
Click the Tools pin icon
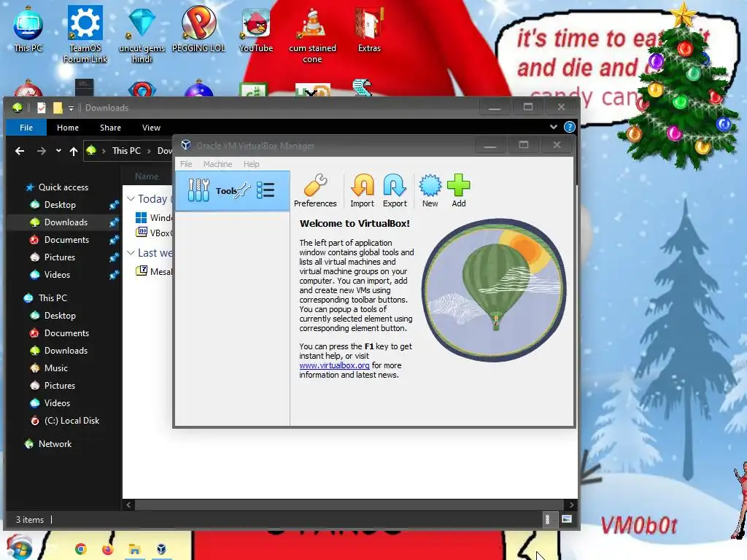coord(242,190)
